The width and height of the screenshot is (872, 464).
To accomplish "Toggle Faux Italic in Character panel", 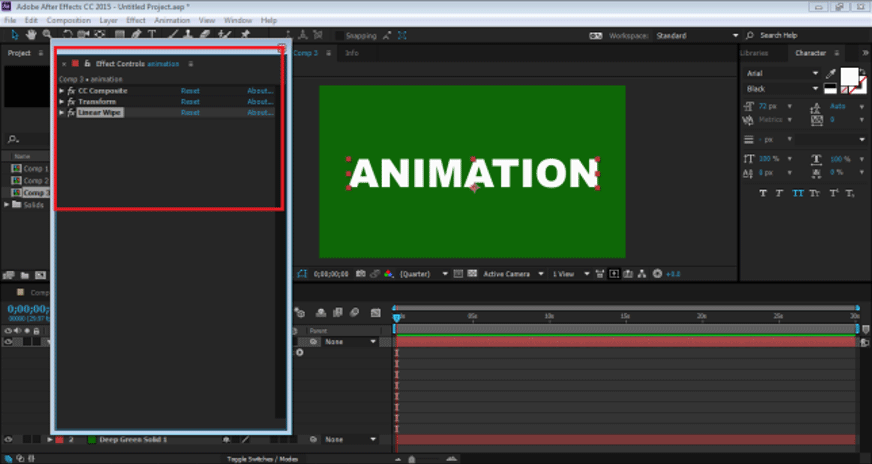I will [779, 193].
